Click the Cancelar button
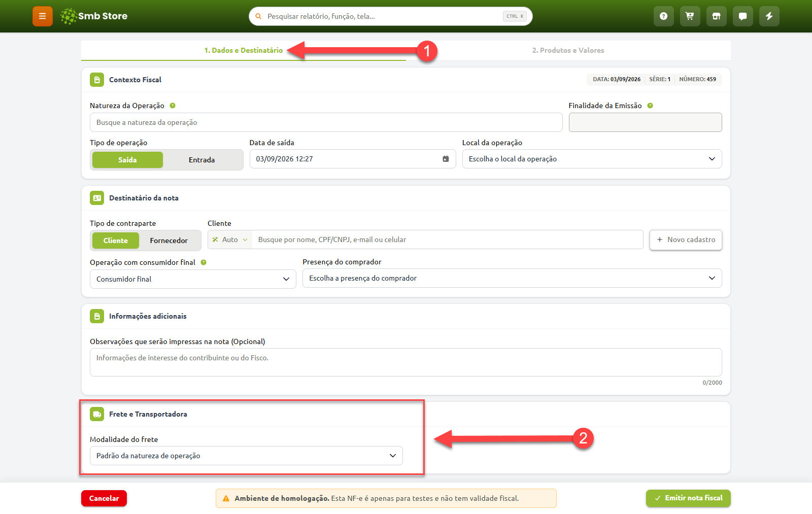Screen dimensions: 812x514 (104, 498)
